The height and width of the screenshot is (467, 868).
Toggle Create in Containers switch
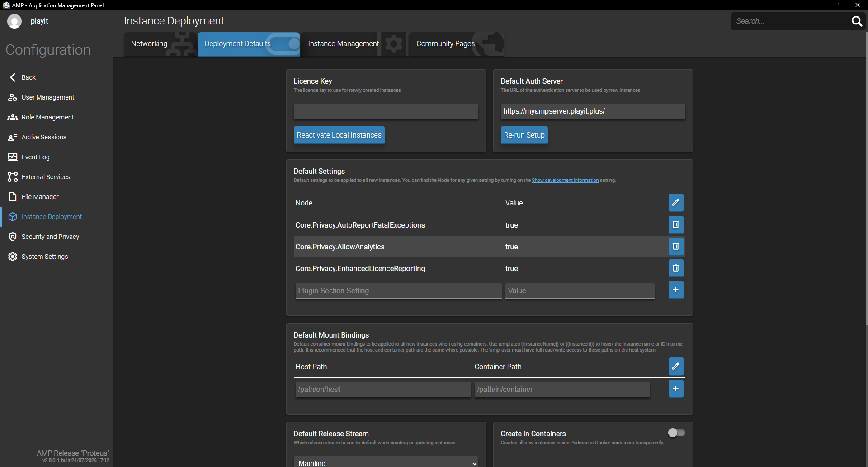(676, 433)
